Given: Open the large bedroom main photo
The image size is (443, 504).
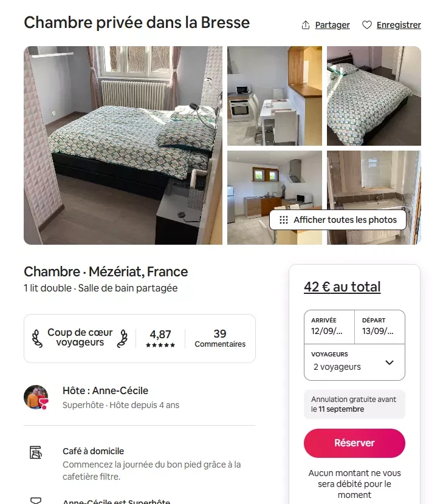Looking at the screenshot, I should pos(123,145).
